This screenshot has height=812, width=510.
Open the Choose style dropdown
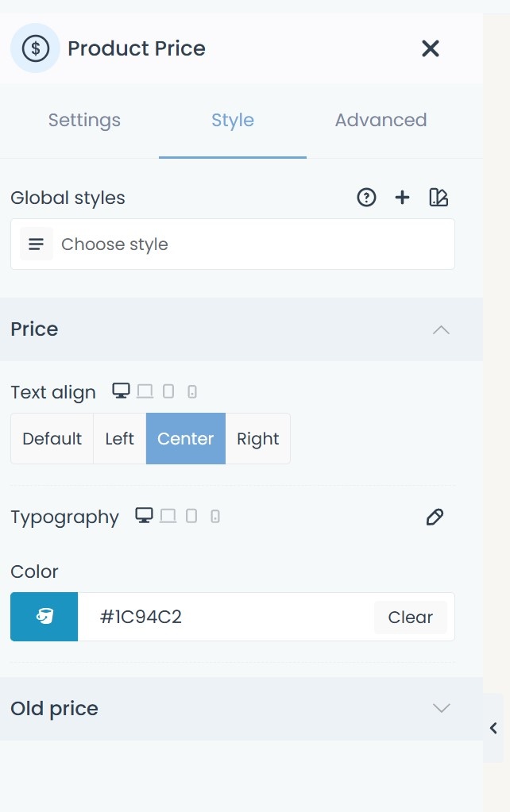click(x=233, y=244)
